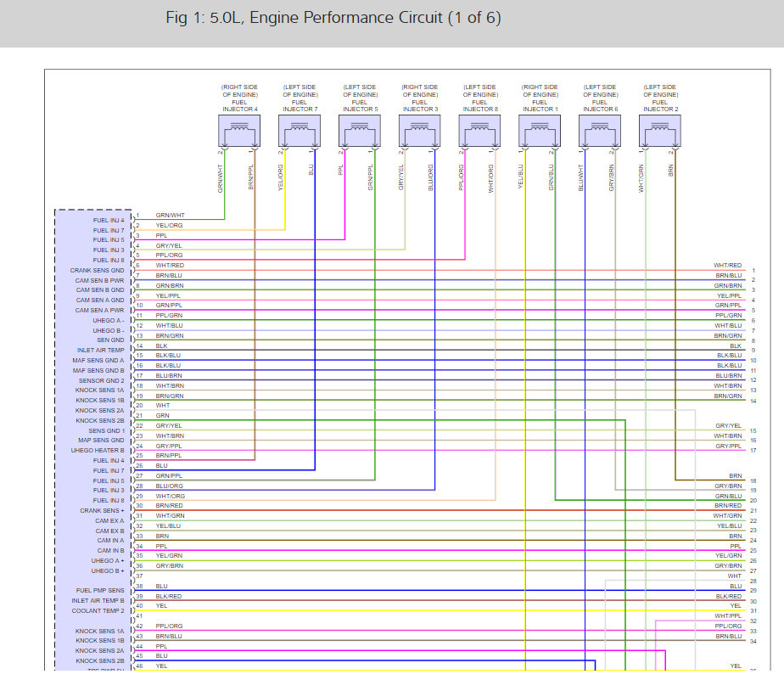Select the UHEGO B + label
This screenshot has width=784, height=691.
[x=108, y=571]
